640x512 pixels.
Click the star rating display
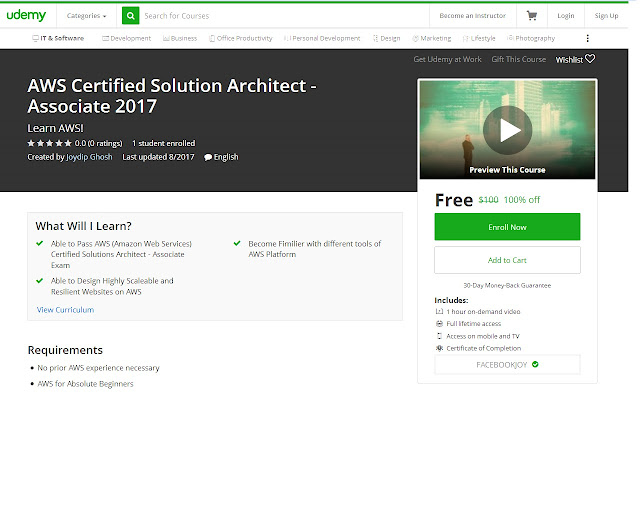point(49,143)
